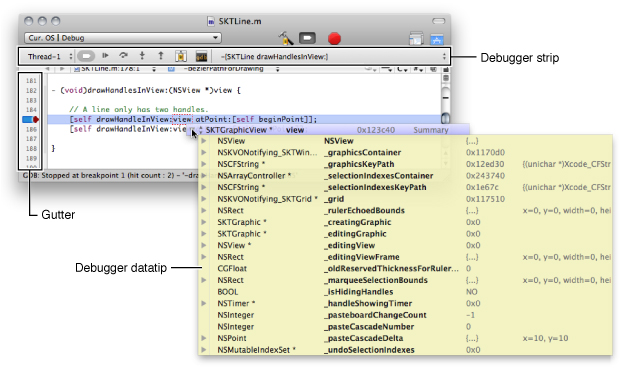Screen dimensions: 633x375
Task: Open the -[SKTLine drawHandlesInView:] stack frame dropdown
Action: (x=333, y=57)
